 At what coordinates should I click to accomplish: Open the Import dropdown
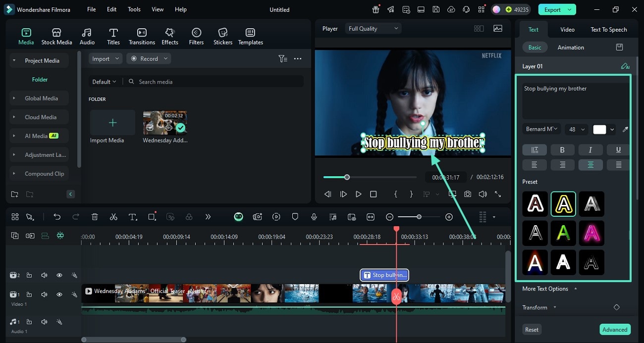click(x=106, y=58)
